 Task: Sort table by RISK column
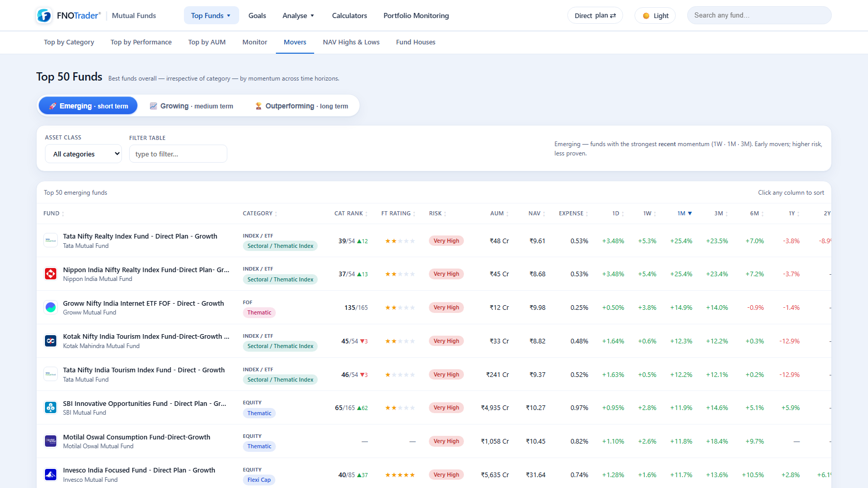(x=438, y=213)
